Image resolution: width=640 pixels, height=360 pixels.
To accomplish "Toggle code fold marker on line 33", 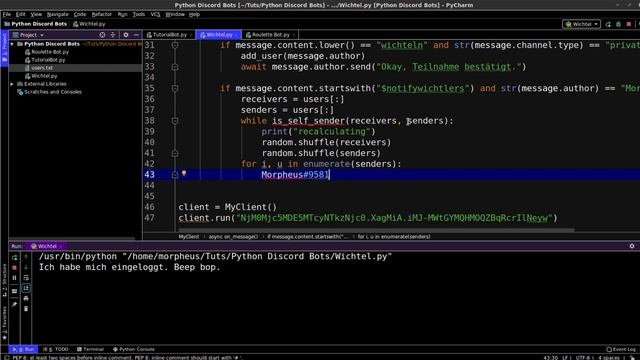I will (x=175, y=67).
